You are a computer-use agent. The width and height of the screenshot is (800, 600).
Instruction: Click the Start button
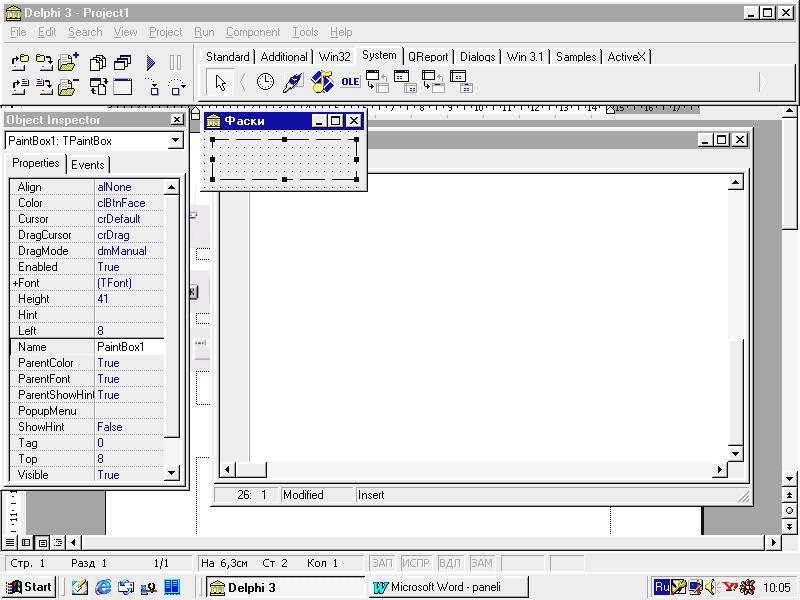click(x=30, y=587)
